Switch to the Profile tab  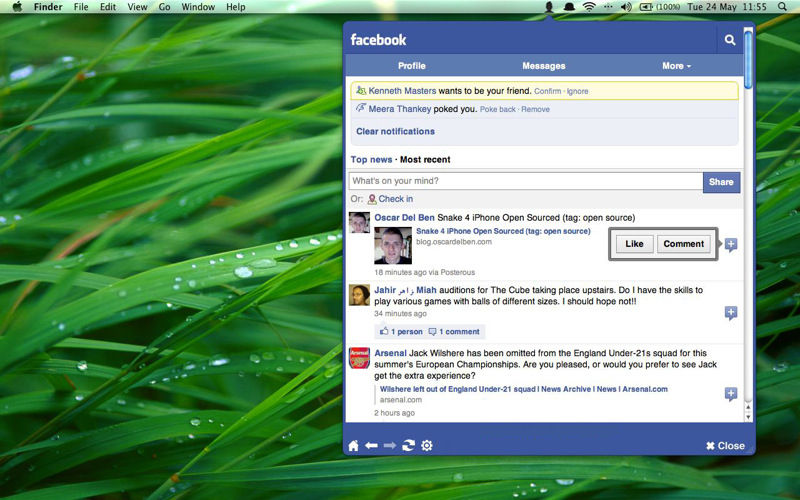412,66
